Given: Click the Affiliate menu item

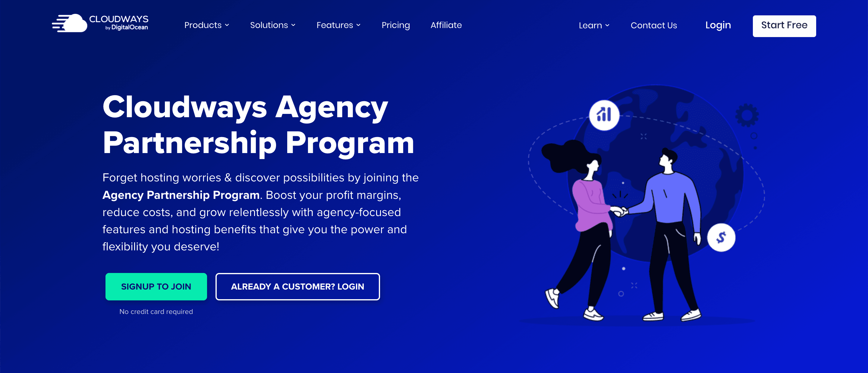Looking at the screenshot, I should point(447,25).
